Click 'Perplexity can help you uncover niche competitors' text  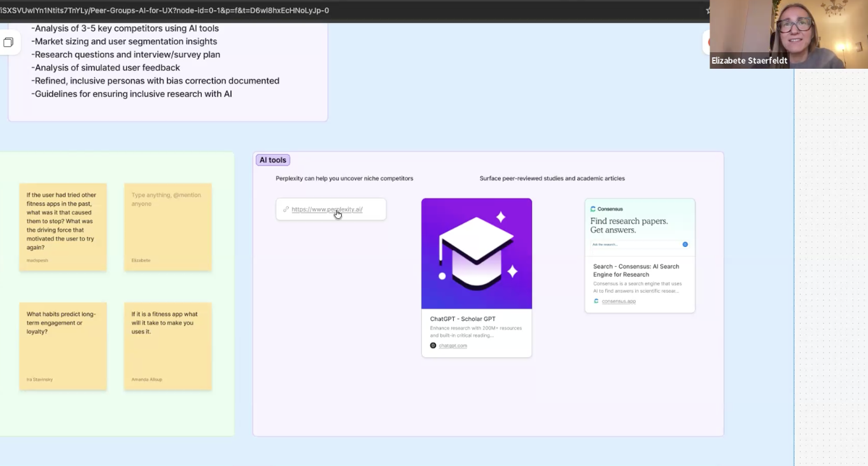click(x=344, y=178)
